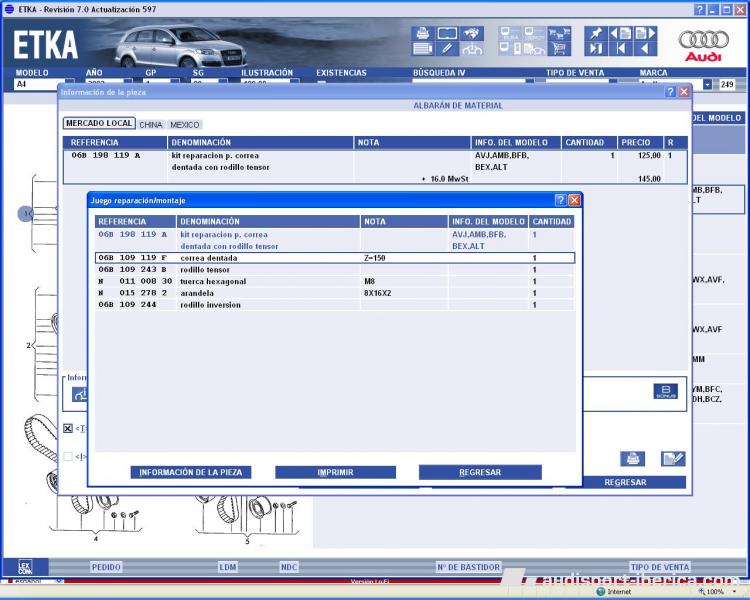Uncheck the <T> checkbox in part info dialog
This screenshot has width=750, height=600.
coord(68,428)
